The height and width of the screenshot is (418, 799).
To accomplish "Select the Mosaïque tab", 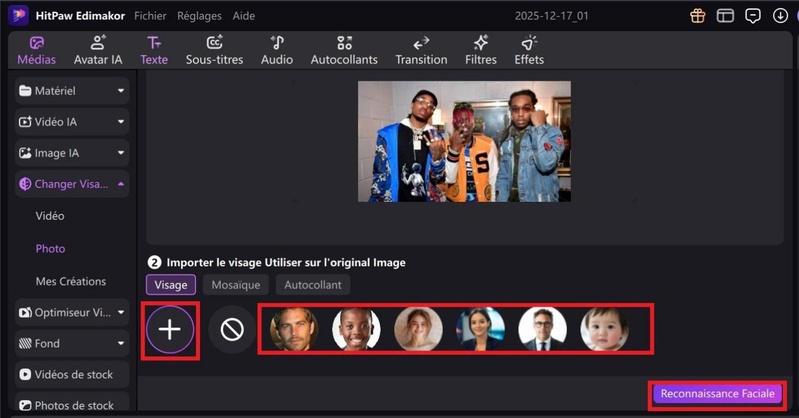I will [236, 285].
